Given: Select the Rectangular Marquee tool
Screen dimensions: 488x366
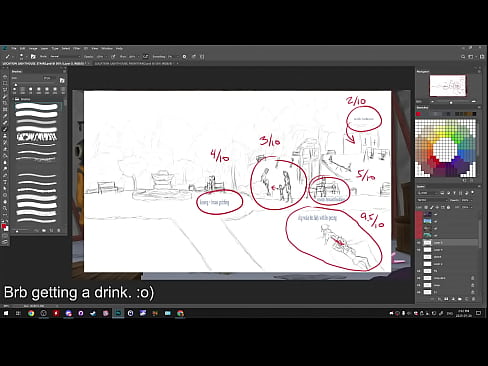Looking at the screenshot, I should [x=5, y=83].
